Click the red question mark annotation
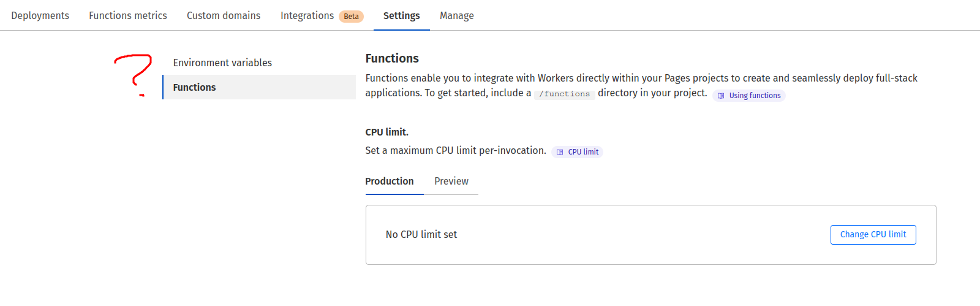 click(134, 74)
